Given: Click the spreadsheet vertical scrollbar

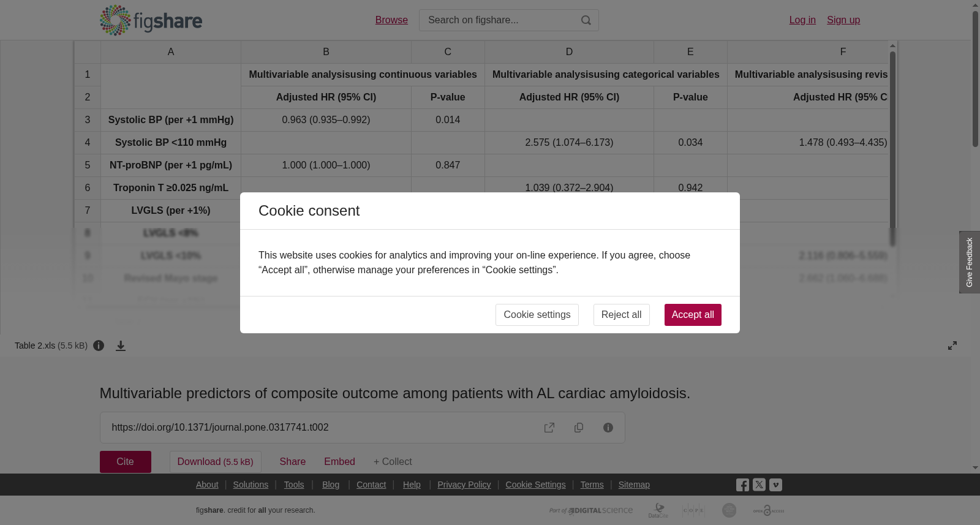Looking at the screenshot, I should (892, 148).
